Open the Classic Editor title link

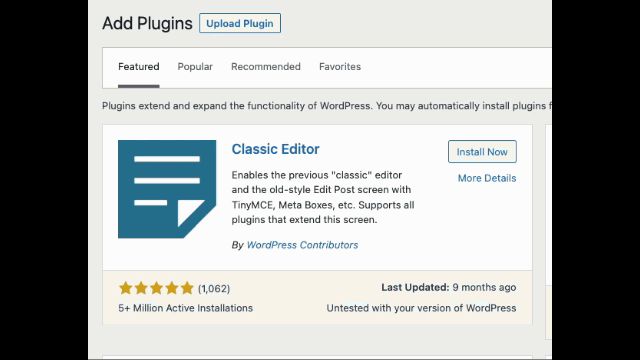tap(276, 149)
